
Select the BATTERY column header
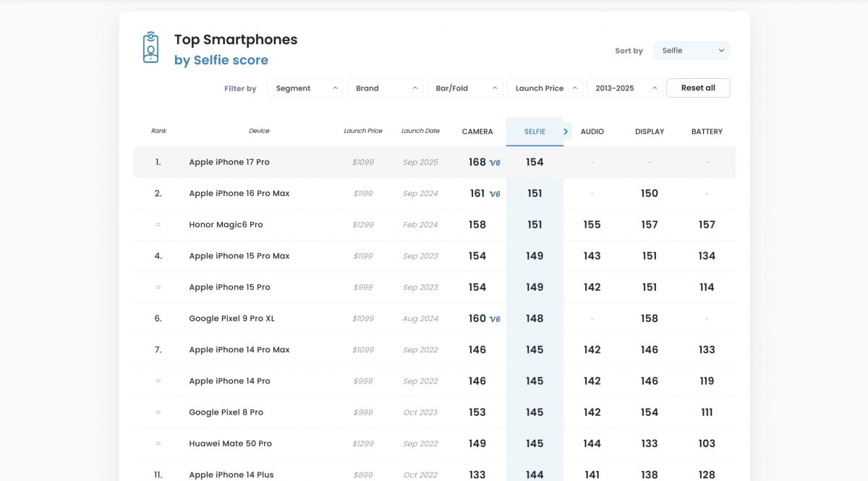coord(707,132)
